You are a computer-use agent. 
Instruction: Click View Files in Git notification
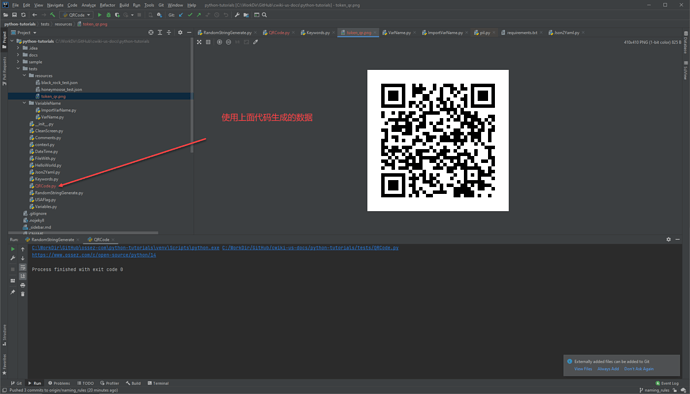point(583,369)
